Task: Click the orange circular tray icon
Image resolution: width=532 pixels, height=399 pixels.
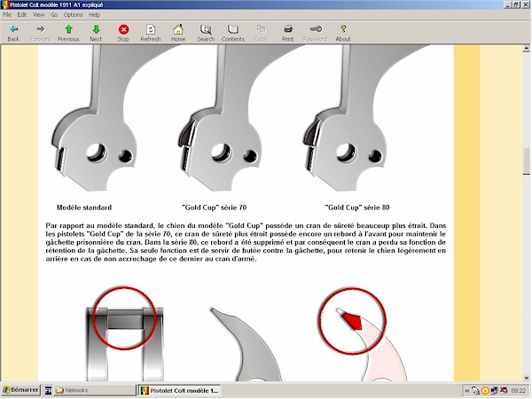Action: coord(485,391)
